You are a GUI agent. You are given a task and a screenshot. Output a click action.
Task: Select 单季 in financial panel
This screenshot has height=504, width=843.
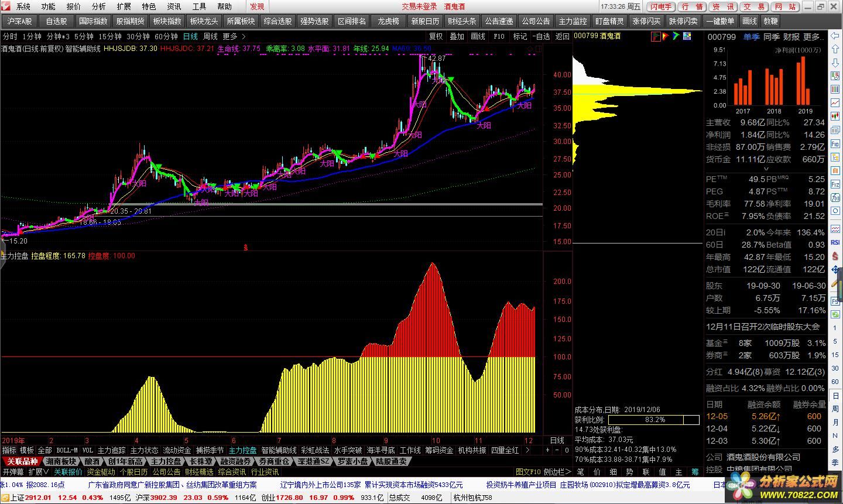click(x=751, y=36)
